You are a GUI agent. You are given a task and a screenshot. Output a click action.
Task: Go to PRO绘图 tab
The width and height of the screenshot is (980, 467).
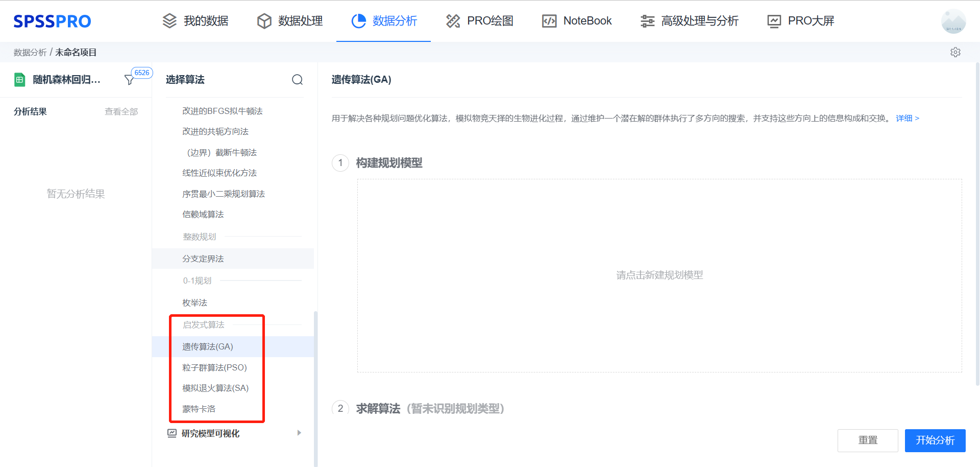(479, 21)
